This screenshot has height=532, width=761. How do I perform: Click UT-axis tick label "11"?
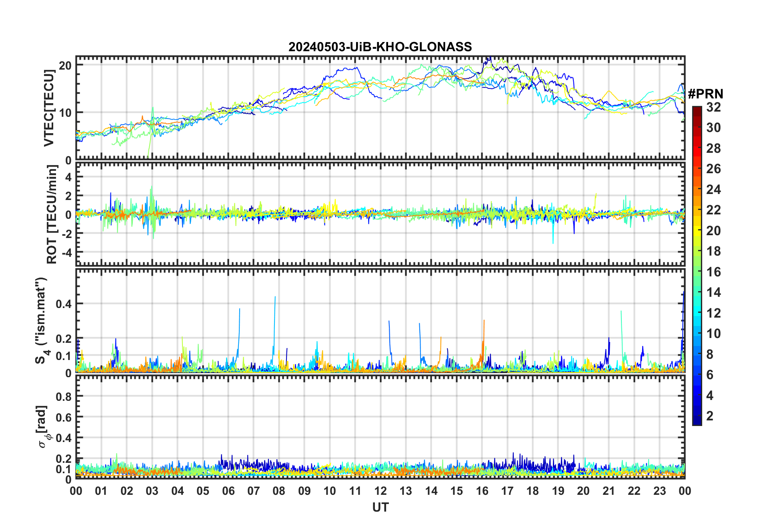pyautogui.click(x=355, y=491)
